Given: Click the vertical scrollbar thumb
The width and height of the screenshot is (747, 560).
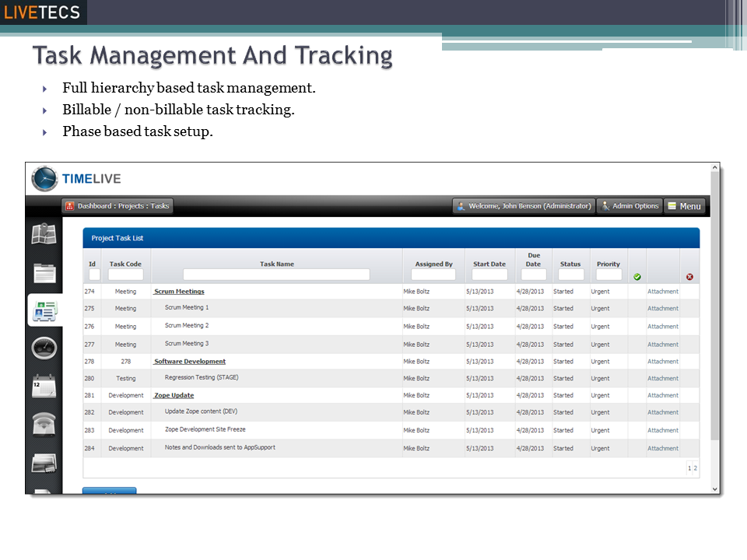Looking at the screenshot, I should (714, 306).
